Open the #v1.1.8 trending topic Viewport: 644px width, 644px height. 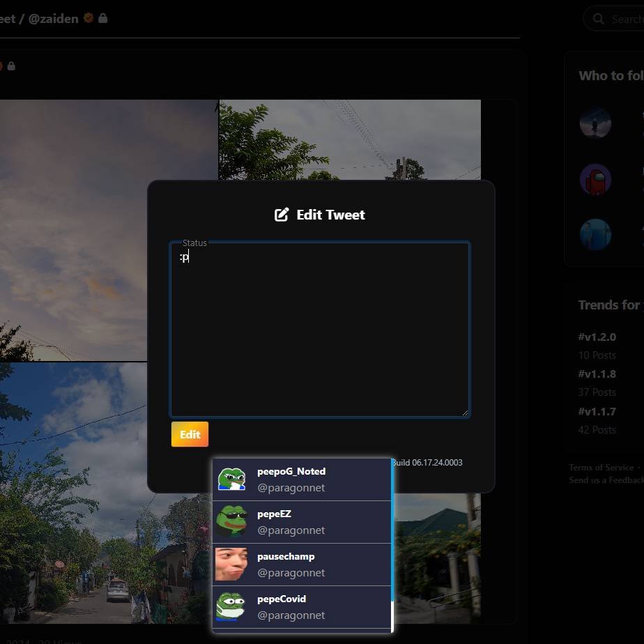pyautogui.click(x=597, y=374)
